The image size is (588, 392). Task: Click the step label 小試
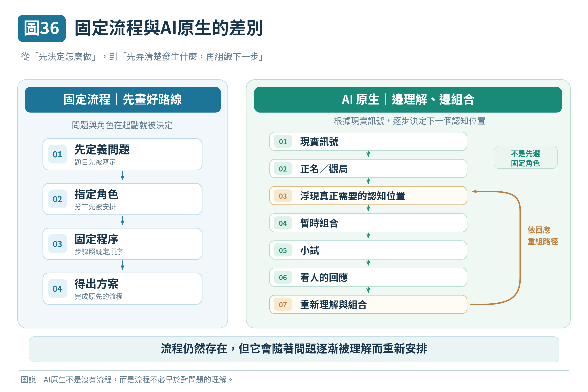click(310, 250)
